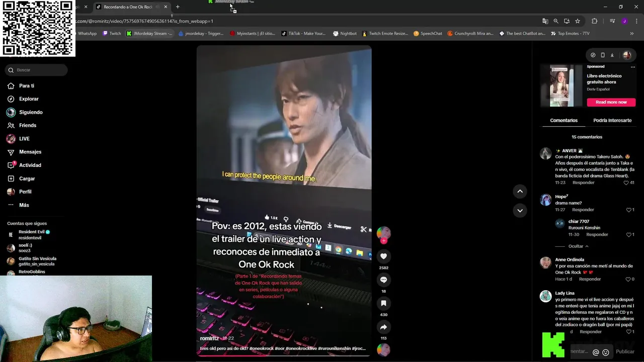Bookmark page with the star icon
This screenshot has width=644, height=362.
point(578,21)
